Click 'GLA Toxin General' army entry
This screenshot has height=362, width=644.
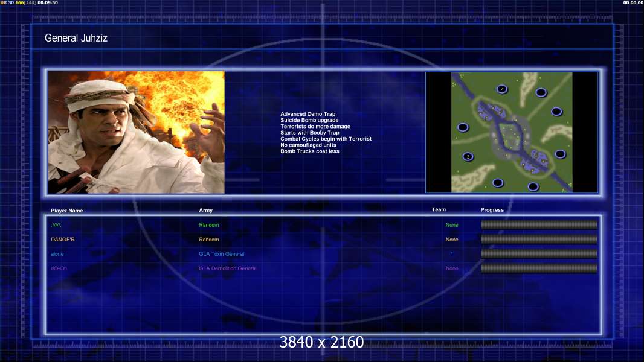pyautogui.click(x=221, y=254)
